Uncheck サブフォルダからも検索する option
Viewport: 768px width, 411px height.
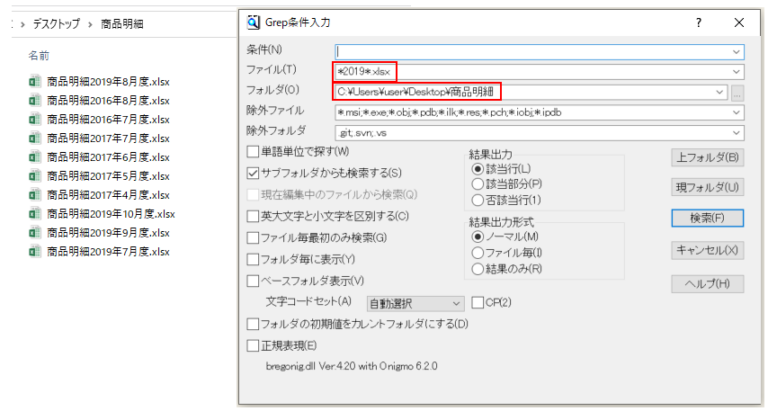(x=253, y=173)
